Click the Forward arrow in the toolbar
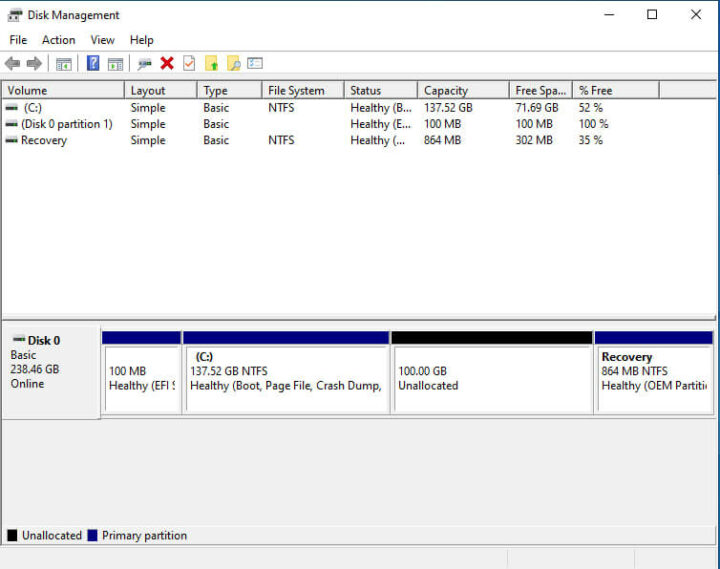 (34, 64)
